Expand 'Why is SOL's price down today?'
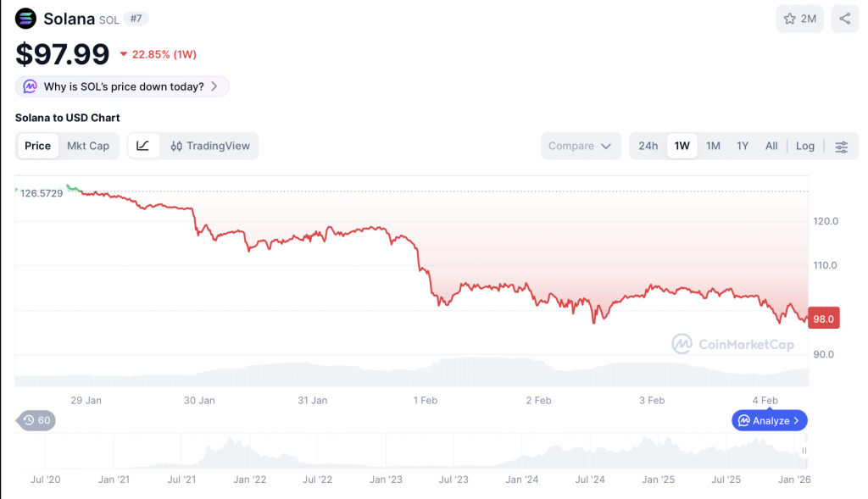This screenshot has width=868, height=499. [123, 86]
